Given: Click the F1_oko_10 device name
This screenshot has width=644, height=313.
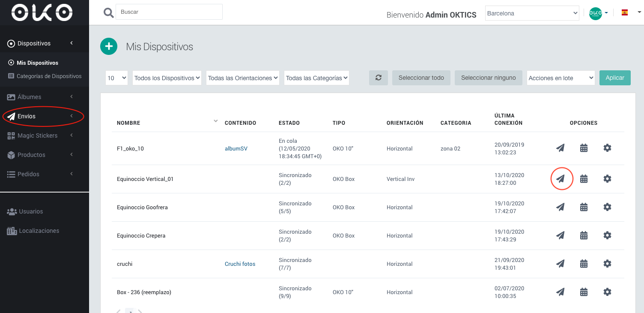Looking at the screenshot, I should (130, 148).
